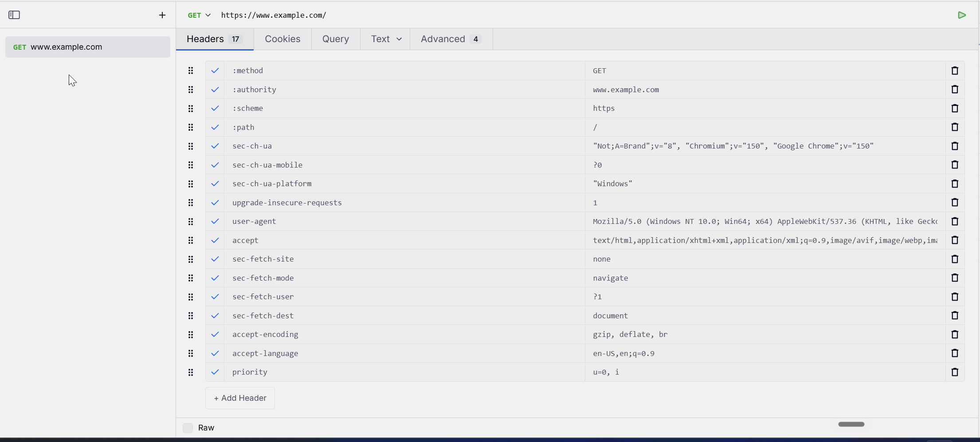Disable the accept-language header checkbox
This screenshot has width=980, height=442.
215,353
